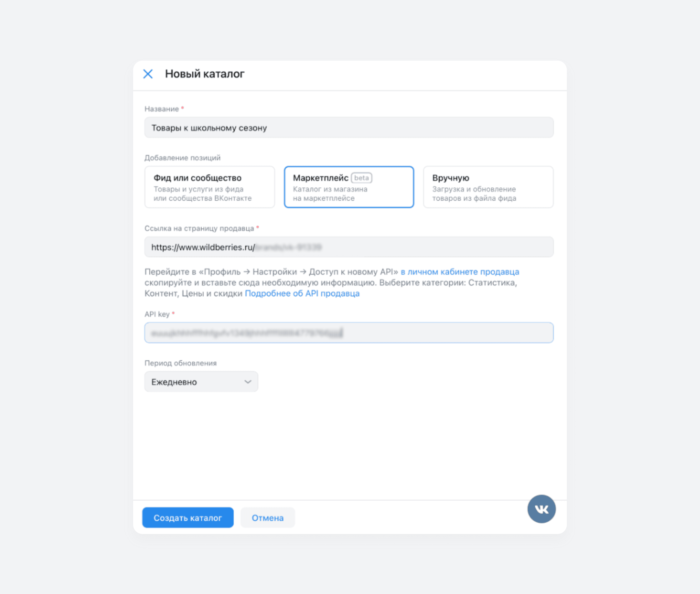
Task: Click the Новый каталог dialog title
Action: point(205,74)
